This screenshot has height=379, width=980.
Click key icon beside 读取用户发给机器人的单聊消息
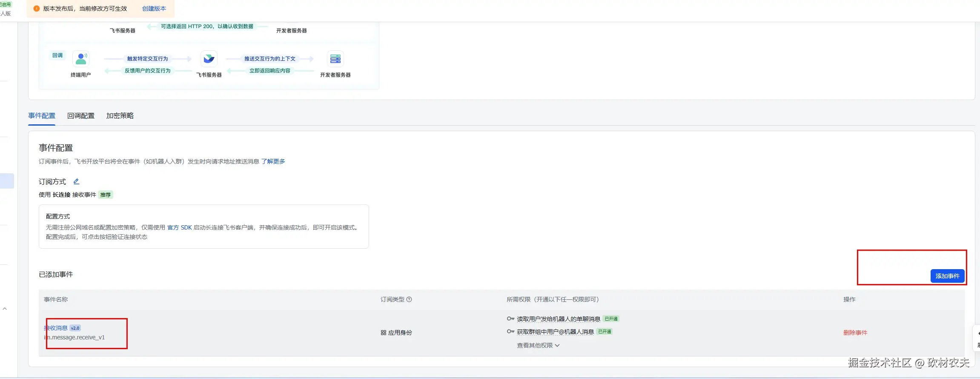pyautogui.click(x=510, y=319)
